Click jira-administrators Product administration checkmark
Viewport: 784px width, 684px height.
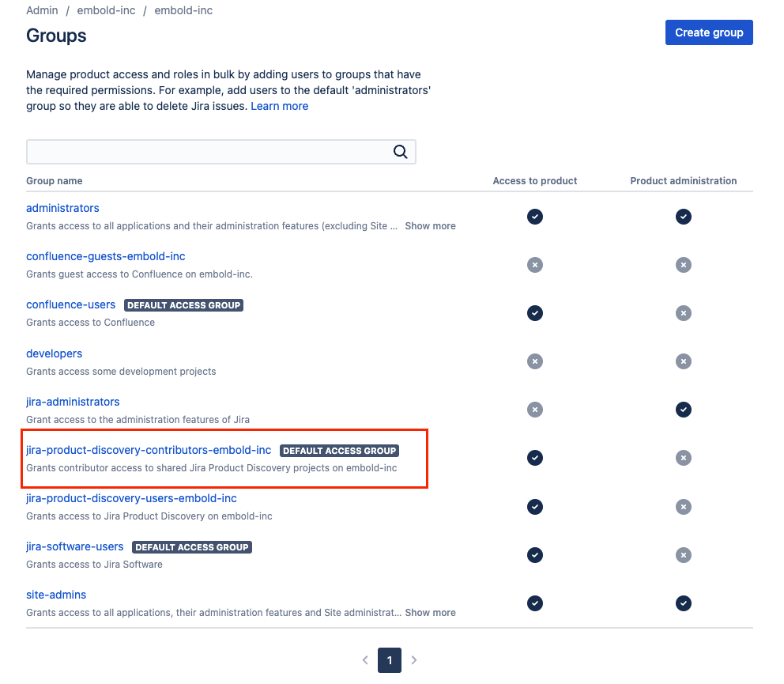click(x=683, y=410)
